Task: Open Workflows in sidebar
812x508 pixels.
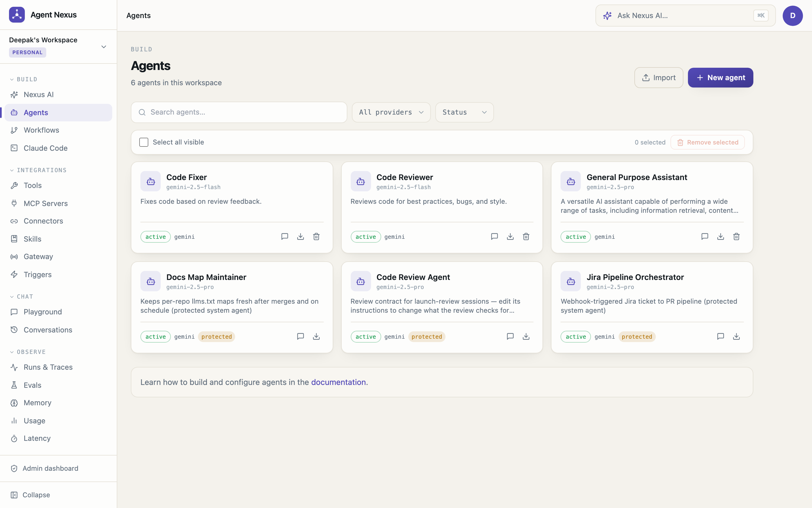Action: click(x=58, y=130)
